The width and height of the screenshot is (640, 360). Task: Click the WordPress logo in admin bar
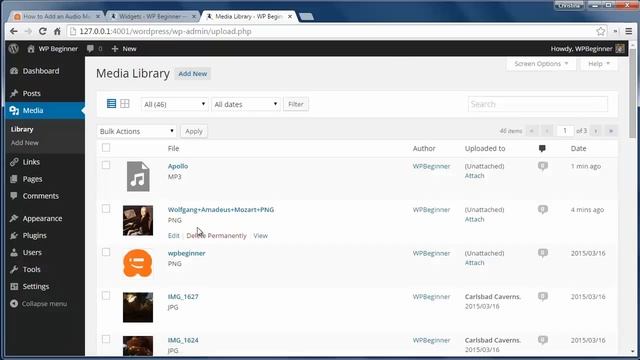14,49
